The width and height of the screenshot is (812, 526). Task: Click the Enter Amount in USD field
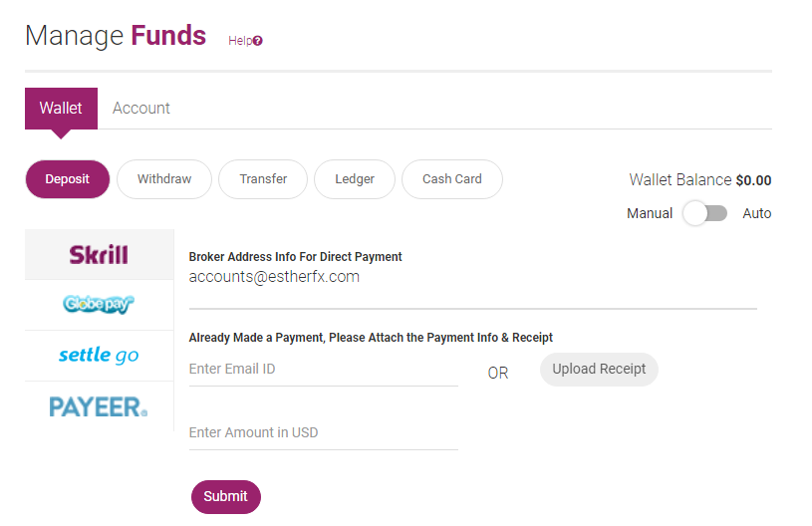pos(323,433)
